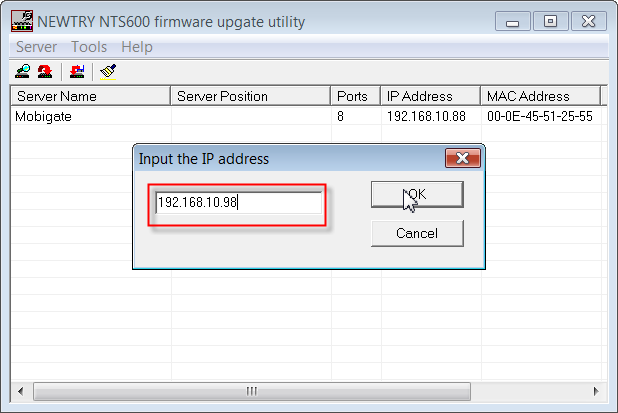Click the IP address text field
The height and width of the screenshot is (413, 618).
[238, 203]
